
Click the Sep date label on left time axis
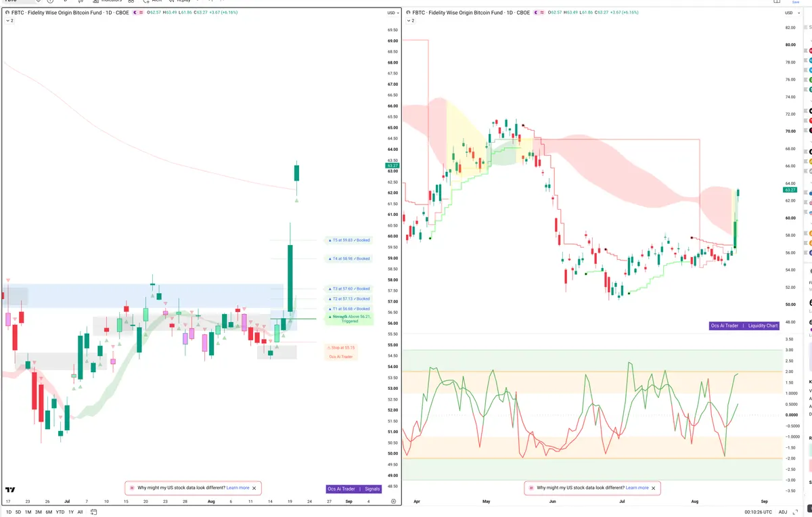pos(348,501)
